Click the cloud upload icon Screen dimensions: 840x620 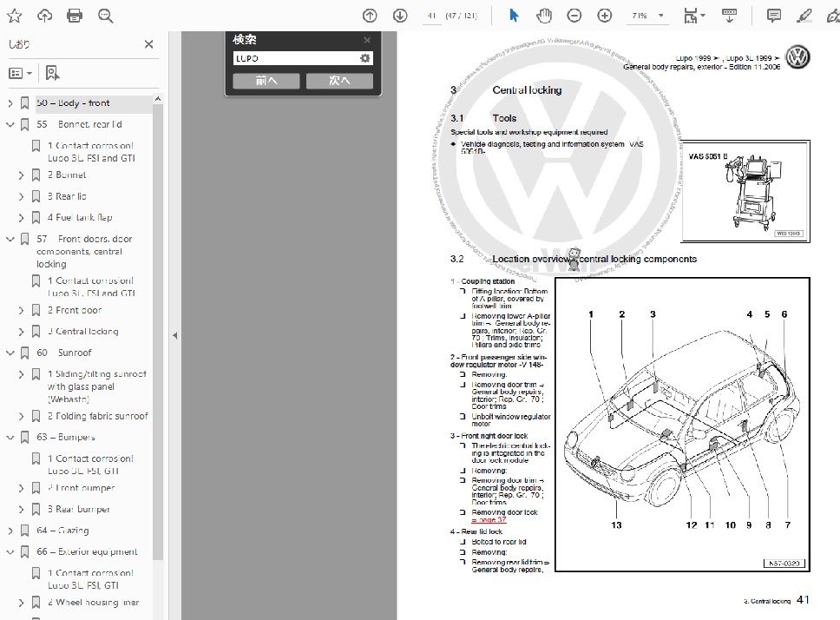pyautogui.click(x=44, y=16)
